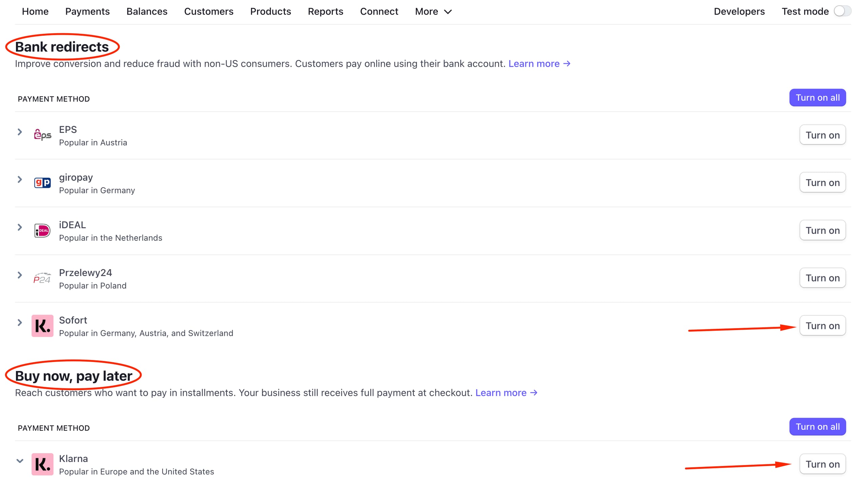Screen dimensions: 868x487
Task: Switch to the Payments tab
Action: (87, 11)
